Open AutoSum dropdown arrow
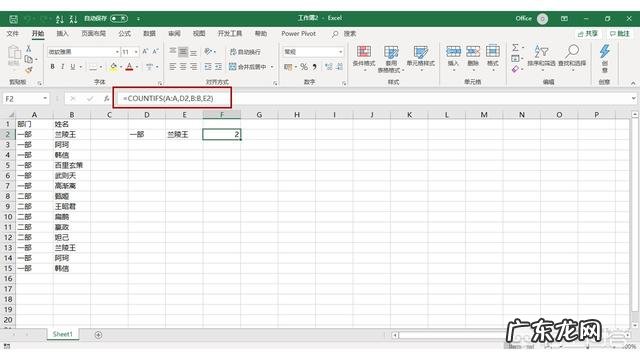The height and width of the screenshot is (360, 640). (x=523, y=48)
